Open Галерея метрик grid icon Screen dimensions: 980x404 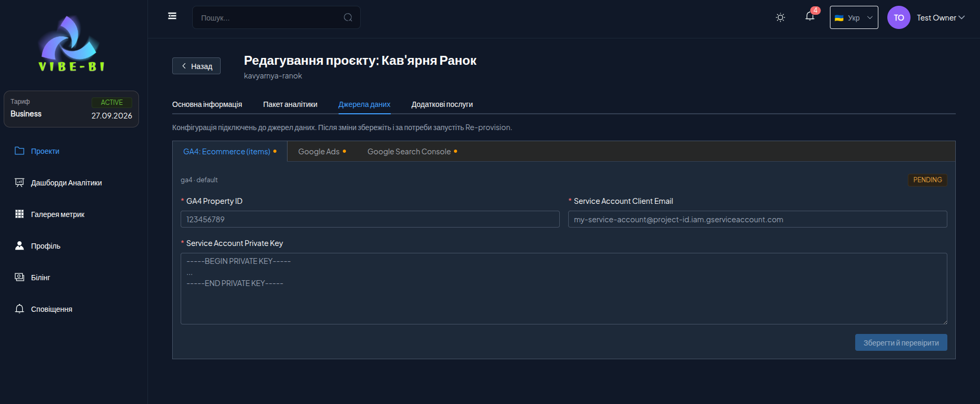[19, 214]
